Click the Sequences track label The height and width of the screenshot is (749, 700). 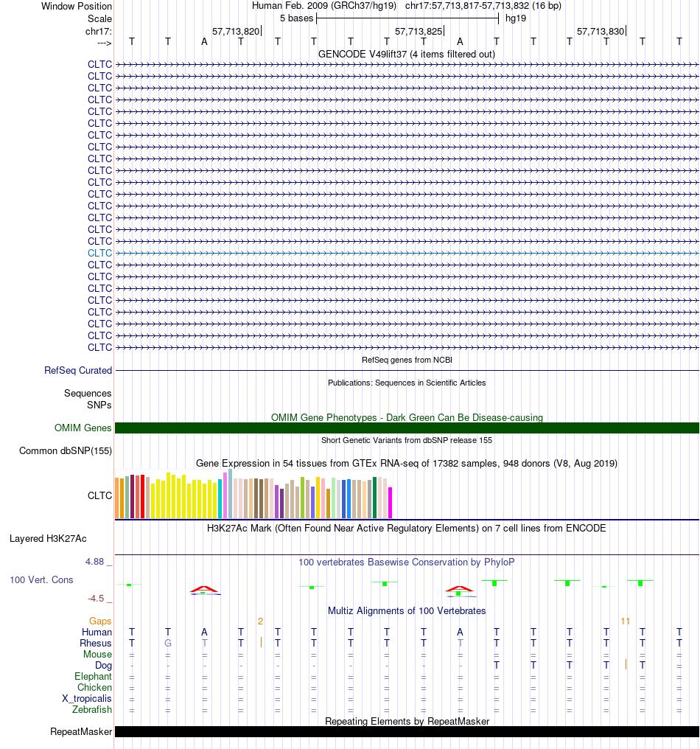click(x=88, y=393)
